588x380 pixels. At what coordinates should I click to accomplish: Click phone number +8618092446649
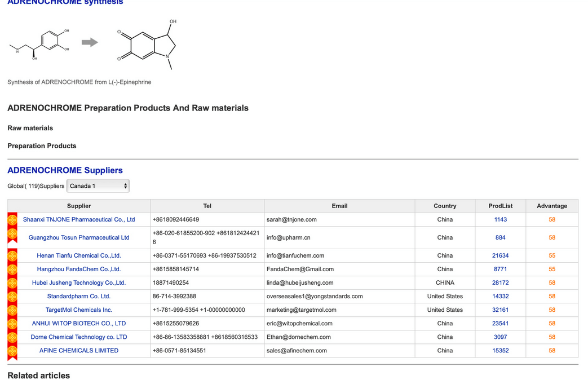[x=175, y=219]
